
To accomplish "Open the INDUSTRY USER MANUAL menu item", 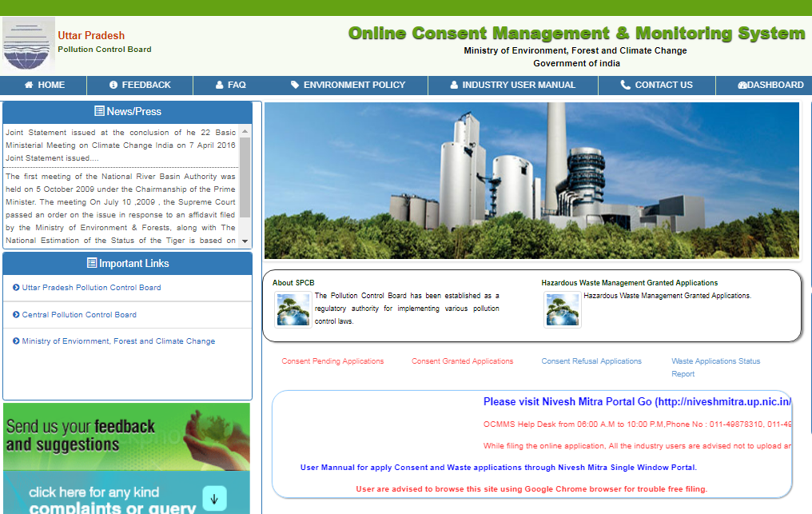I will 512,85.
